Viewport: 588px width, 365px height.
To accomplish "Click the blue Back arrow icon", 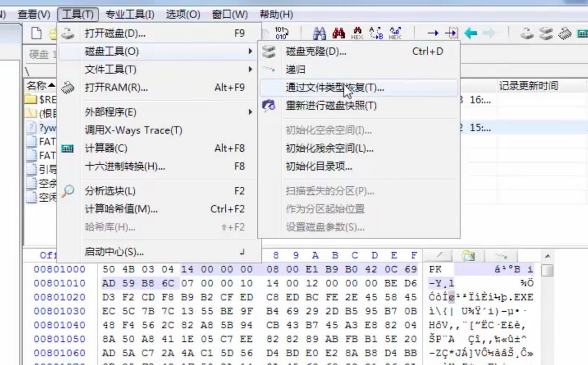I will click(470, 33).
